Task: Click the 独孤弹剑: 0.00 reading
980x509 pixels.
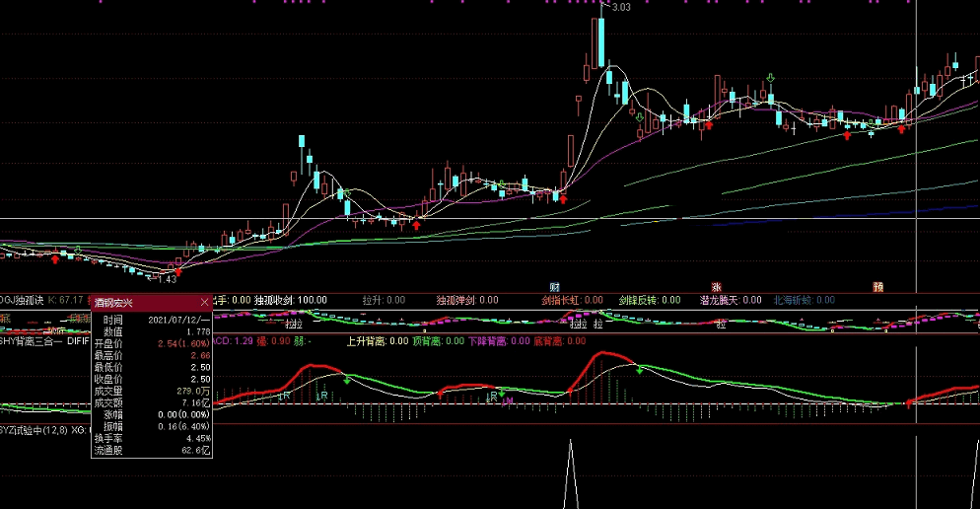Action: pos(467,300)
